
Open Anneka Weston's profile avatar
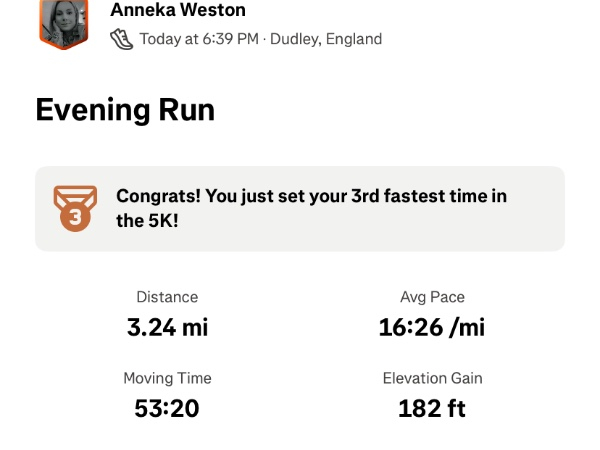click(62, 24)
